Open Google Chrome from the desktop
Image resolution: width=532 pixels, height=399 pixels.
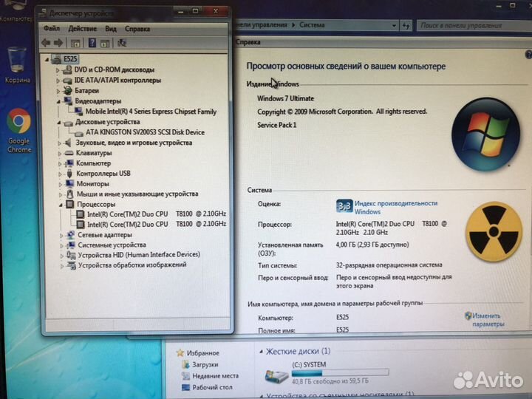coord(18,121)
